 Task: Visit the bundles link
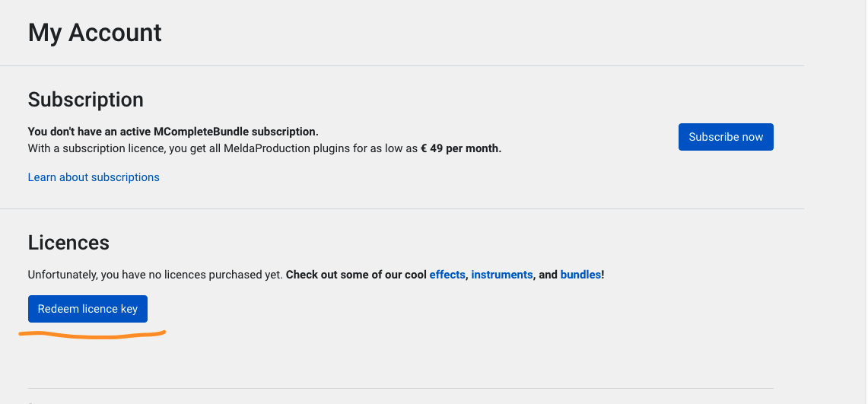(580, 275)
